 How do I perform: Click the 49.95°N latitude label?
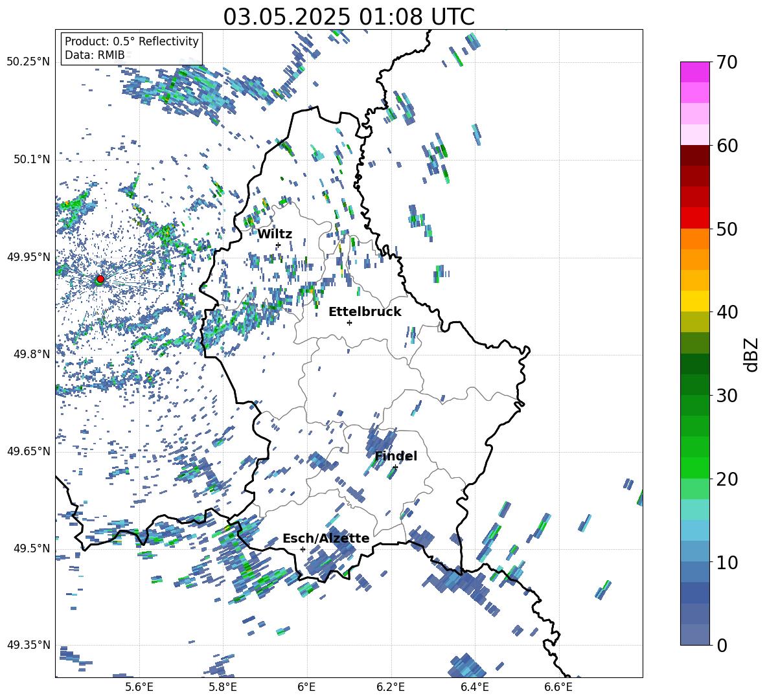29,257
